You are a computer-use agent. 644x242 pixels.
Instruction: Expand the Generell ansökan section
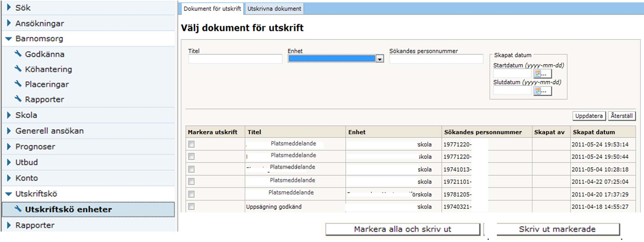point(9,131)
